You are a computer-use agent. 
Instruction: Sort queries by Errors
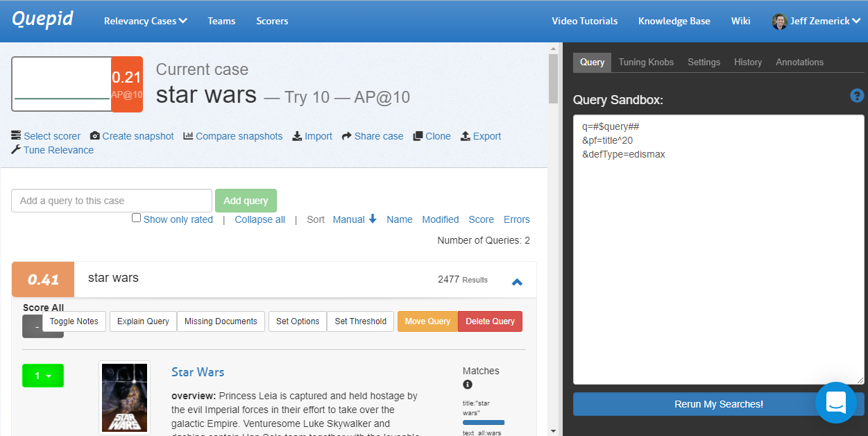(517, 219)
